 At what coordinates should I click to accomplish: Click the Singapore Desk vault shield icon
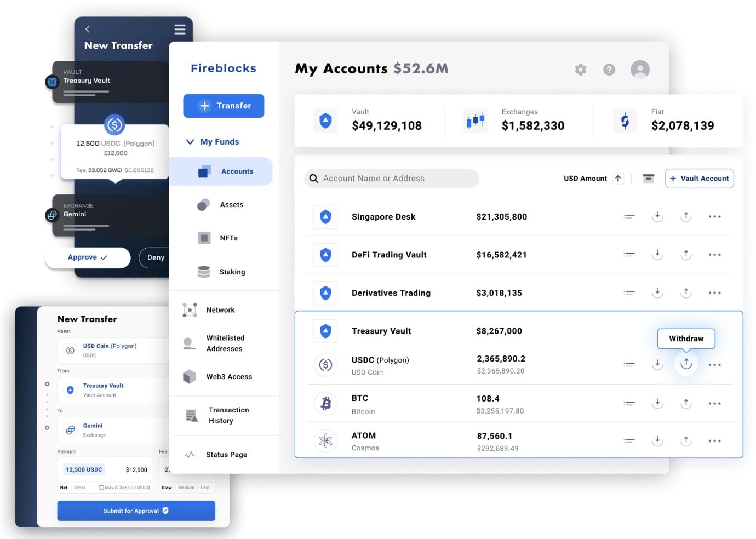[325, 217]
